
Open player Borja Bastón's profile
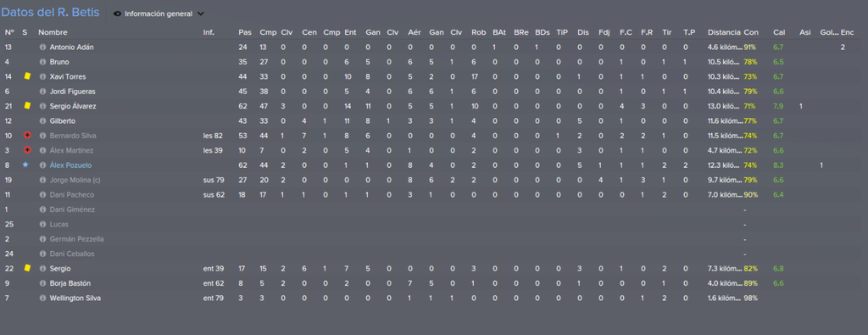70,283
